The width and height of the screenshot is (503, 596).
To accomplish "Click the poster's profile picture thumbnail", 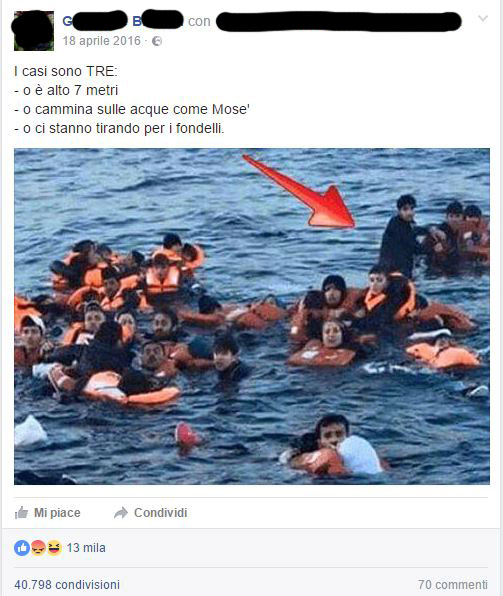I will click(34, 31).
